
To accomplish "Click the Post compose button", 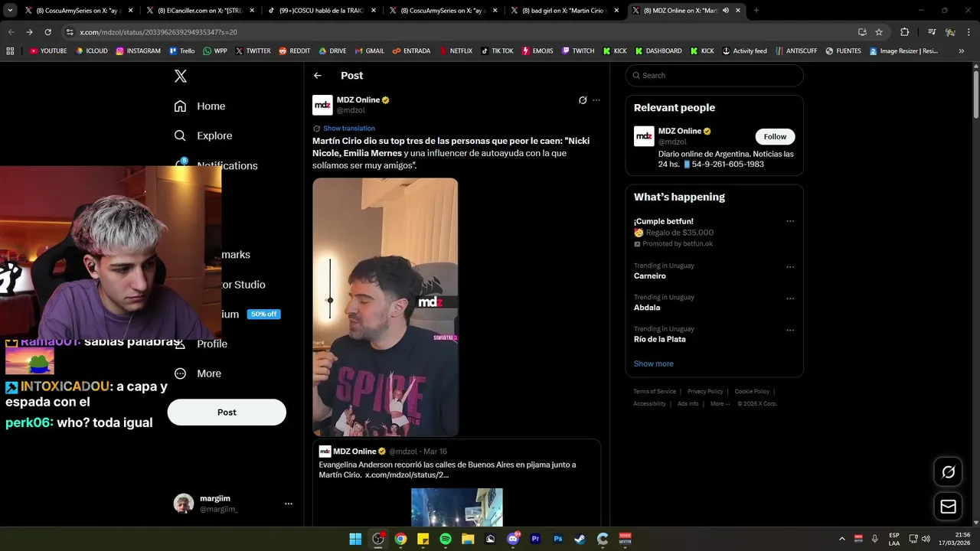I will [x=227, y=412].
